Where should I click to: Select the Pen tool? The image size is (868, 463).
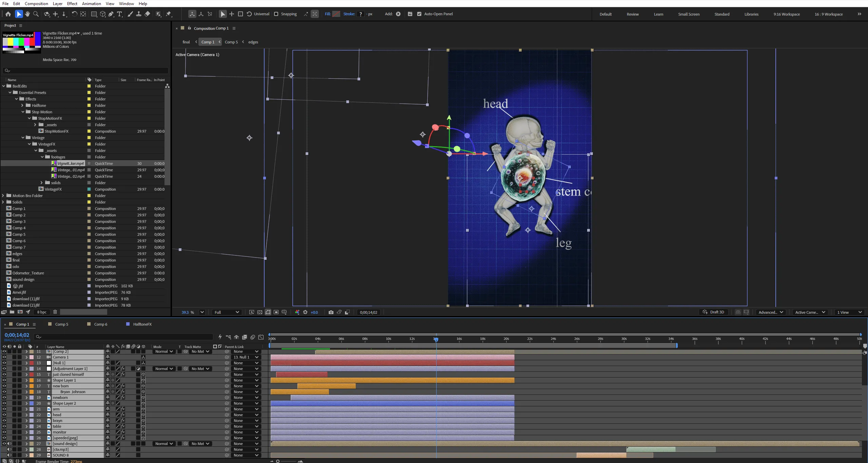(x=111, y=14)
